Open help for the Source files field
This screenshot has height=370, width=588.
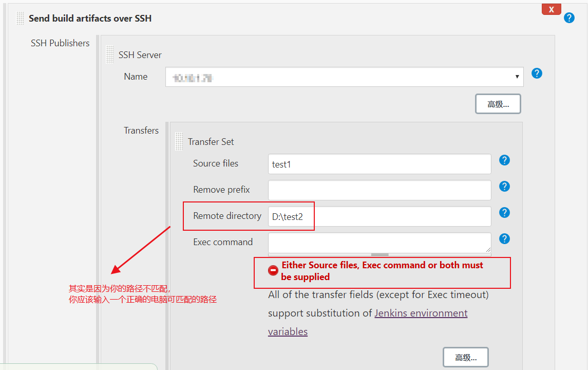(x=504, y=160)
